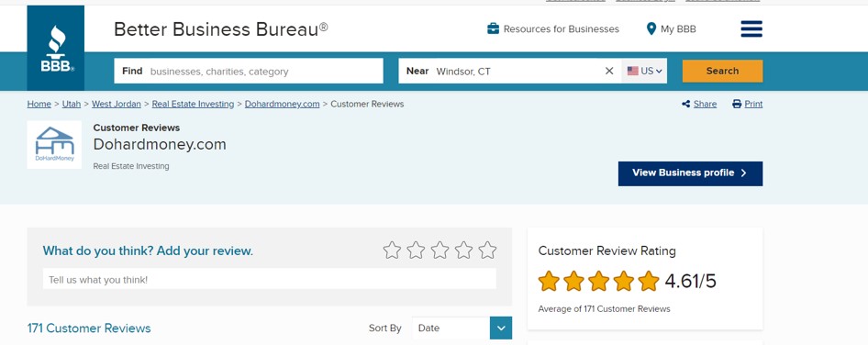Go to West Jordan breadcrumb

[x=117, y=104]
